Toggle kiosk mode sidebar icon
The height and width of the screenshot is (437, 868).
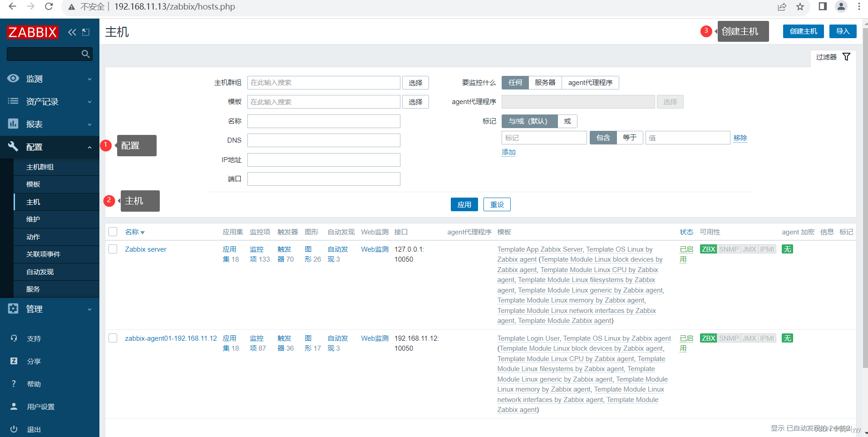86,32
